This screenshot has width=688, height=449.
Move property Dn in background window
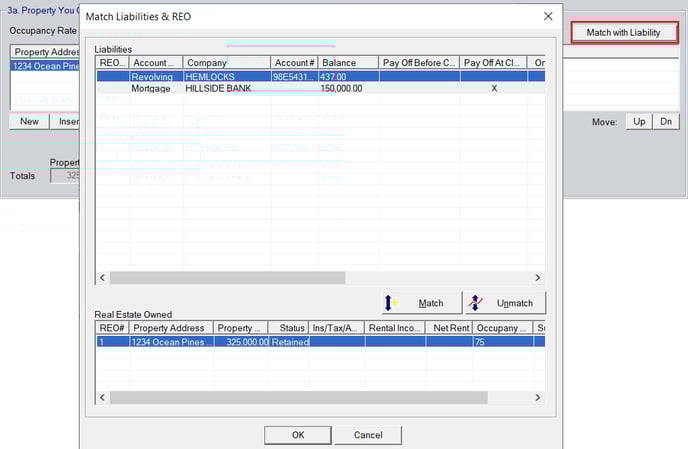666,122
